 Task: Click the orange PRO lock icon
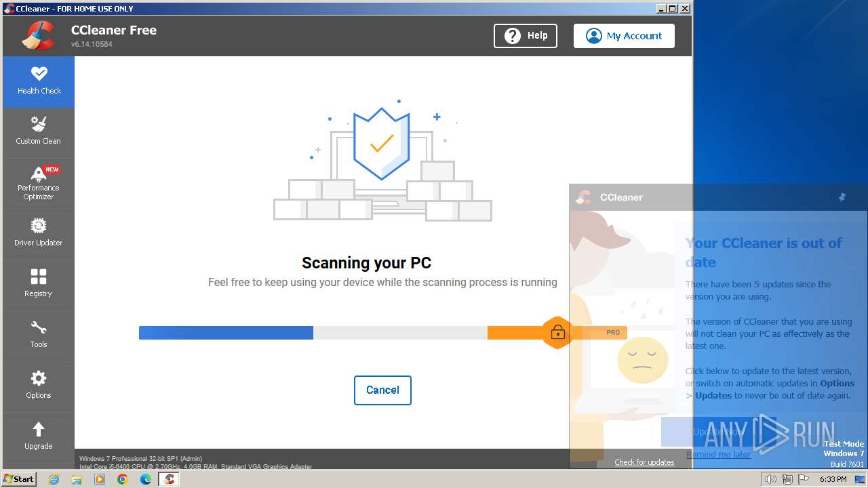[x=557, y=333]
